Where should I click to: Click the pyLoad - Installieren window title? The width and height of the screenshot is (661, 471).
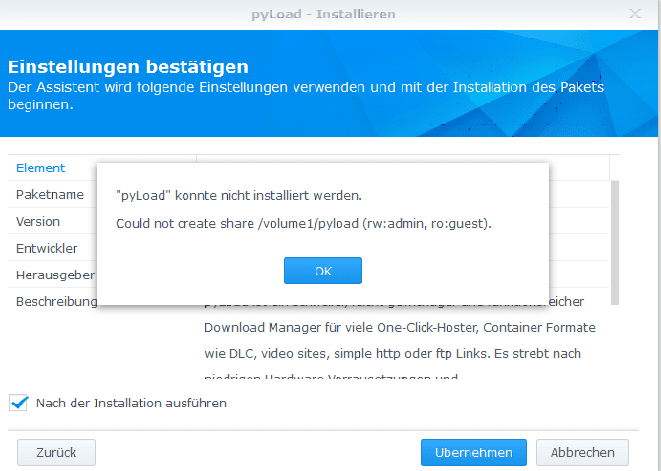point(323,14)
